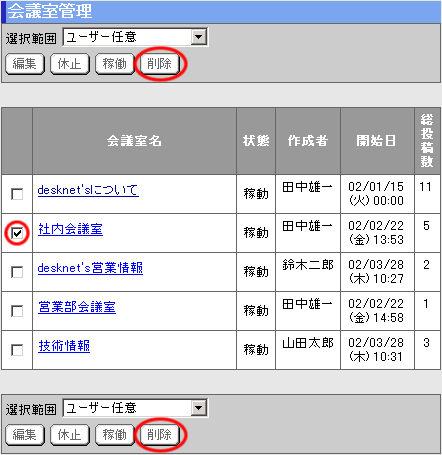Open the desknet'sについて link
The width and height of the screenshot is (442, 455).
pos(88,190)
